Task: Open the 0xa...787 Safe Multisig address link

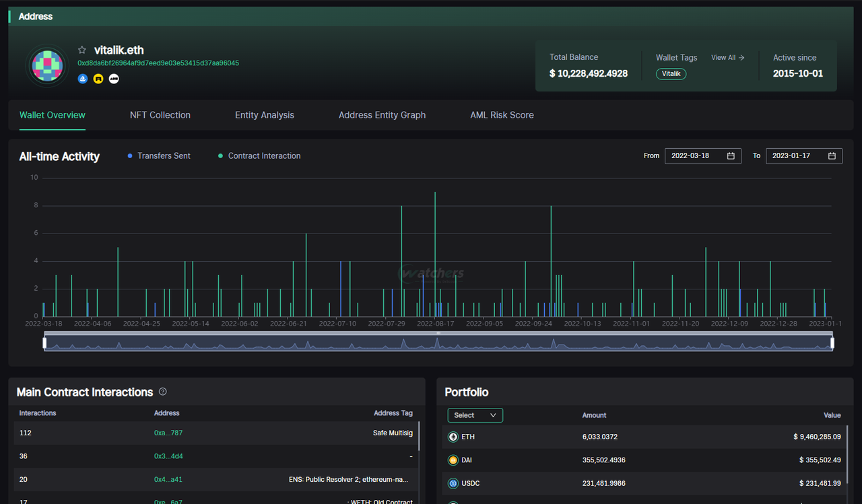Action: (x=168, y=433)
